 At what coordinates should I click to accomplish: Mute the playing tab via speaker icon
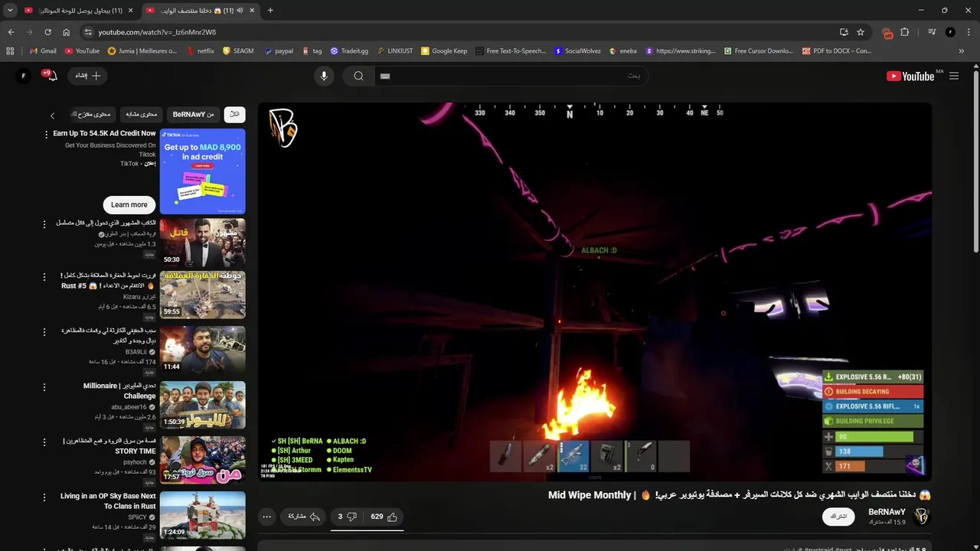[x=240, y=10]
